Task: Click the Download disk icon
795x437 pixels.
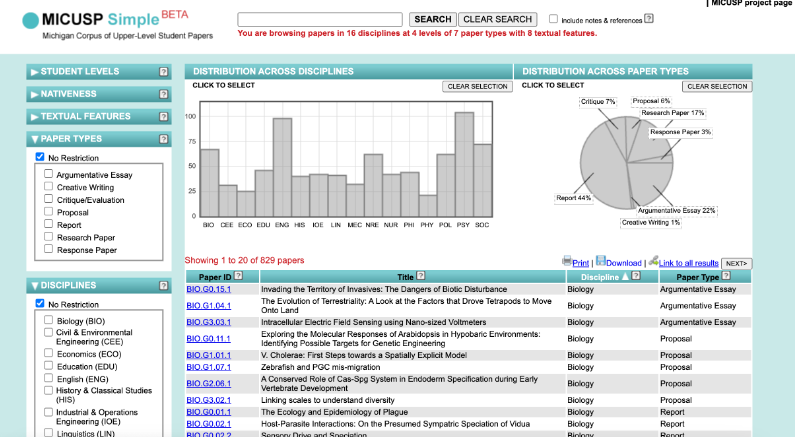Action: [600, 262]
